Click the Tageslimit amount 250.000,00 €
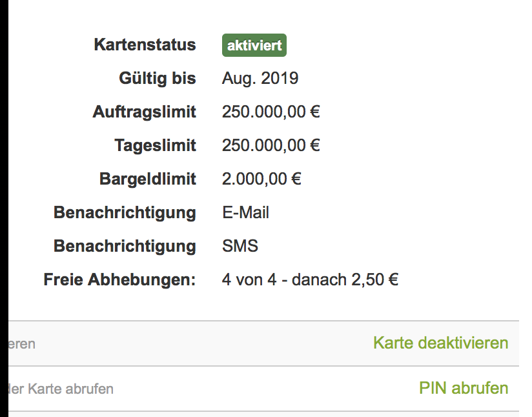The width and height of the screenshot is (532, 417). coord(271,146)
